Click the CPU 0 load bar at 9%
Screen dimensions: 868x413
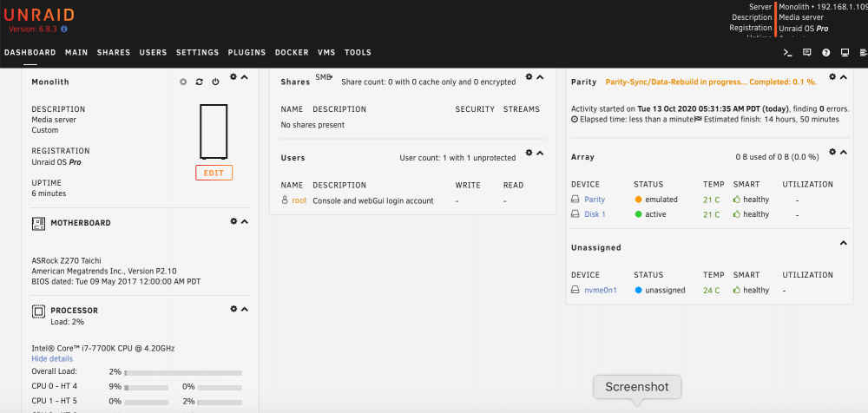click(x=146, y=388)
